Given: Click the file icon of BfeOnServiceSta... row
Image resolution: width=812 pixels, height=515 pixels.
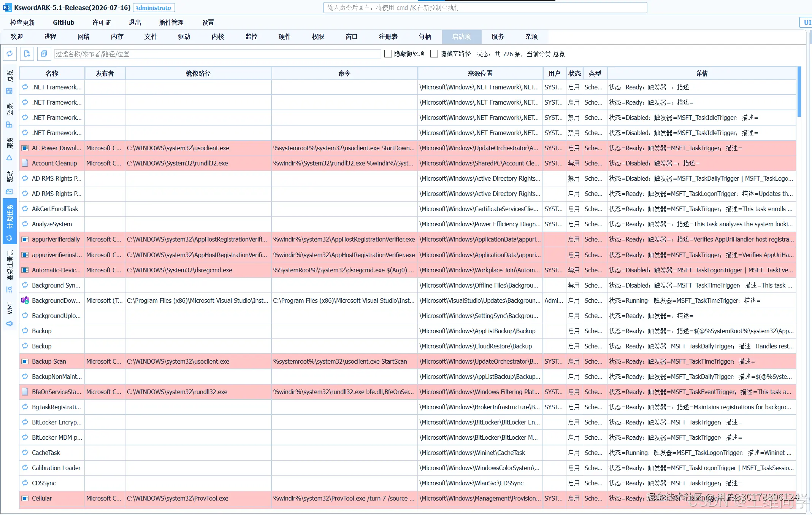Looking at the screenshot, I should click(x=25, y=392).
